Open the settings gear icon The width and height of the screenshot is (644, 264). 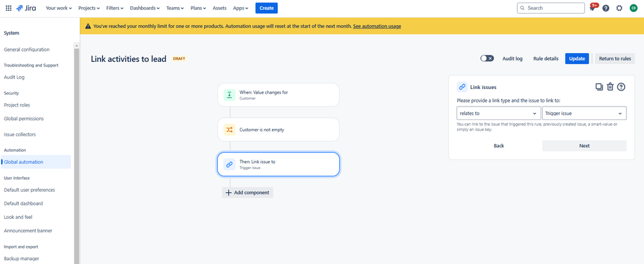tap(620, 8)
